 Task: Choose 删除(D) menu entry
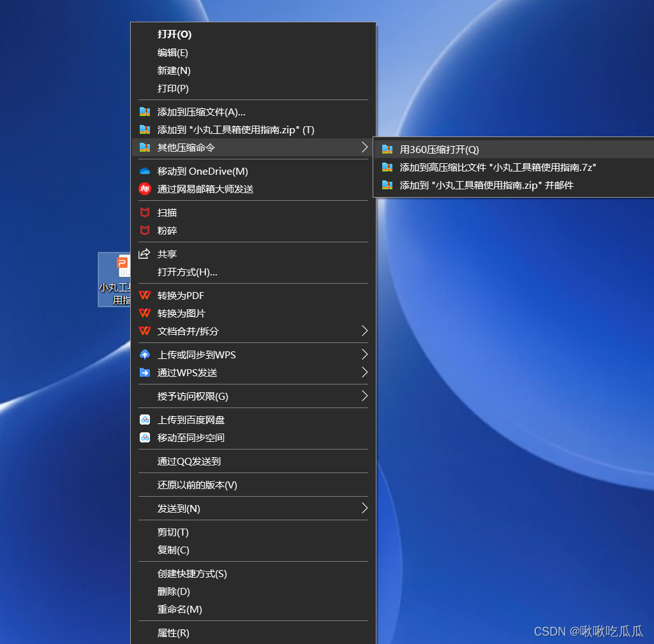[253, 592]
